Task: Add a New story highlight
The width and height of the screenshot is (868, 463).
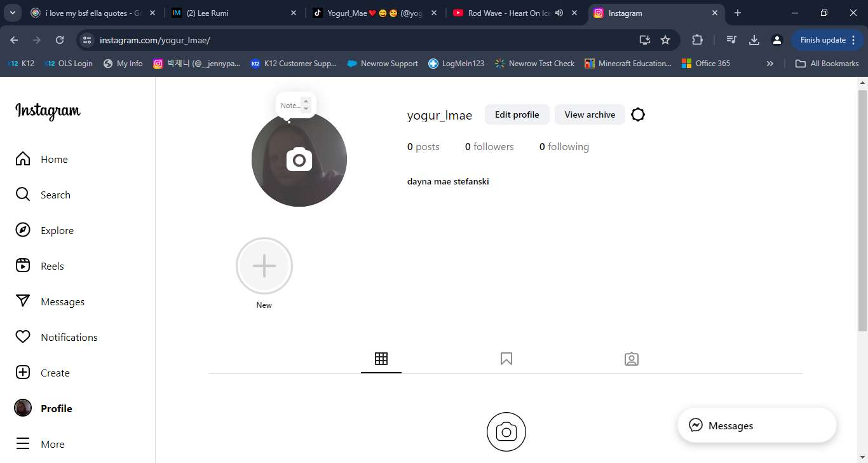Action: (264, 266)
